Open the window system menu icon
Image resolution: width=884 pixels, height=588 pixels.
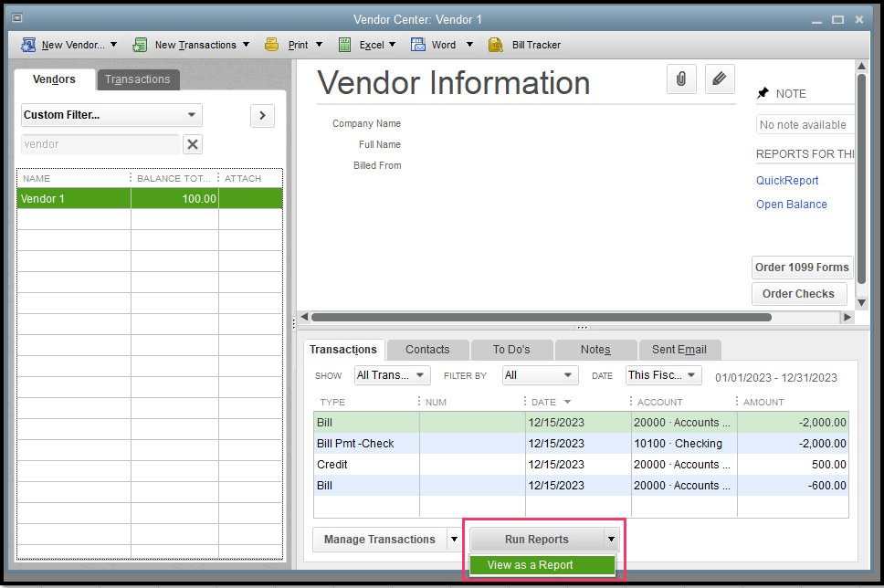coord(17,18)
